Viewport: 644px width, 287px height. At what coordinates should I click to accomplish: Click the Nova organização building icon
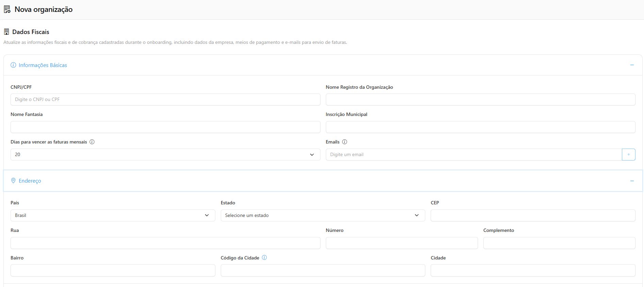click(7, 9)
